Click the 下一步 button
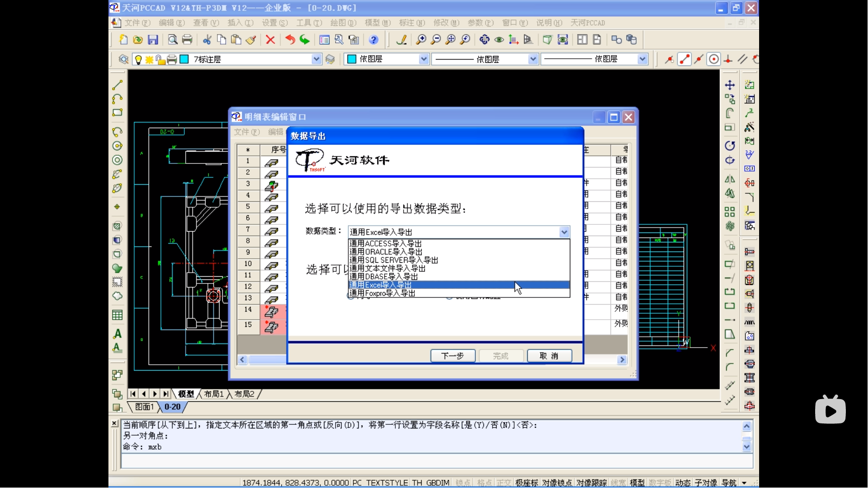Screen dimensions: 868x488 [x=453, y=356]
